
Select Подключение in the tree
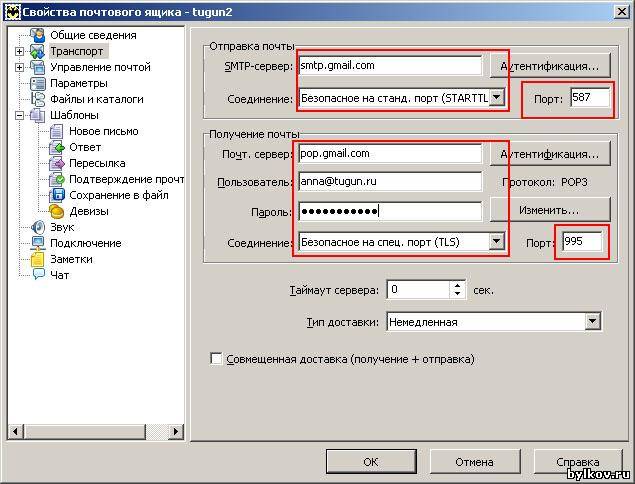(86, 243)
